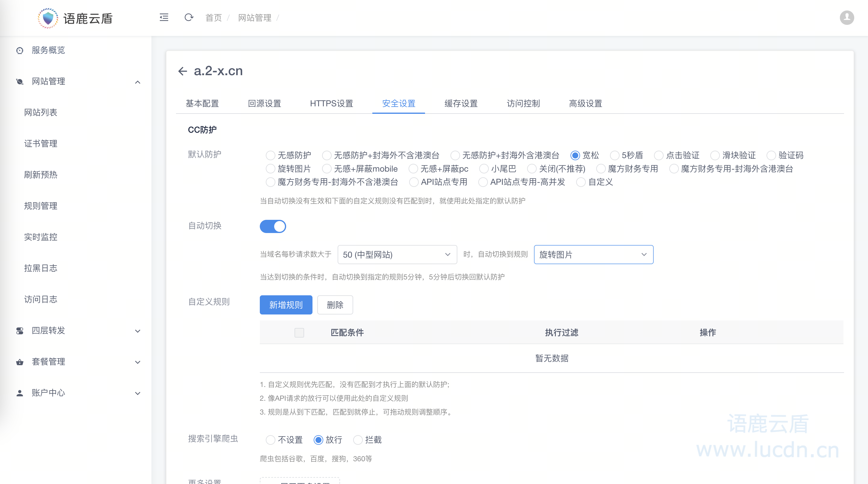The height and width of the screenshot is (484, 868).
Task: Open 套餐管理 via its shopping bag icon
Action: (19, 362)
